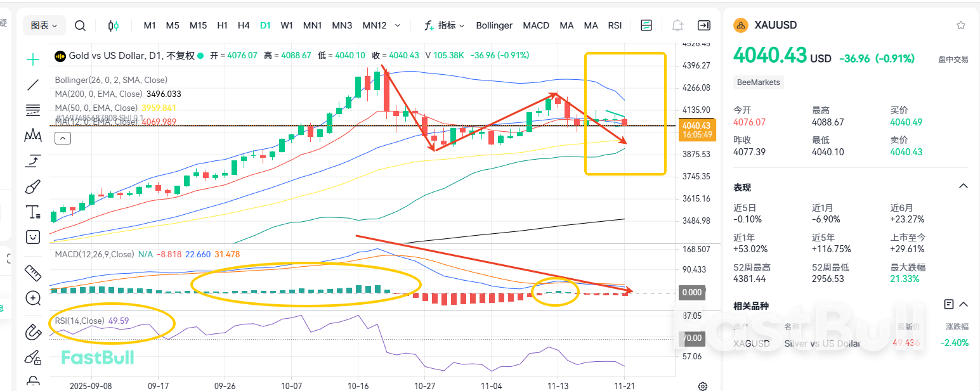The width and height of the screenshot is (980, 391).
Task: Toggle magnet snap mode
Action: tap(32, 331)
